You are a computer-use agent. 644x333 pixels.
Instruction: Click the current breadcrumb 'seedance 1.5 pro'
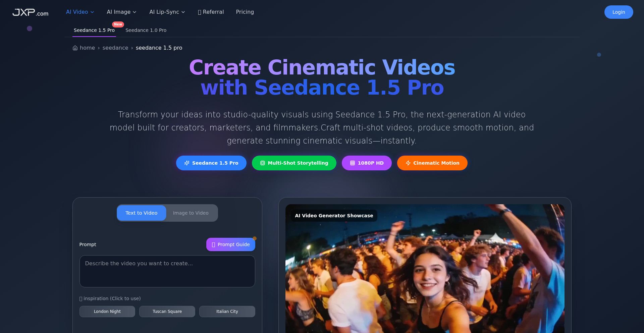click(x=159, y=48)
